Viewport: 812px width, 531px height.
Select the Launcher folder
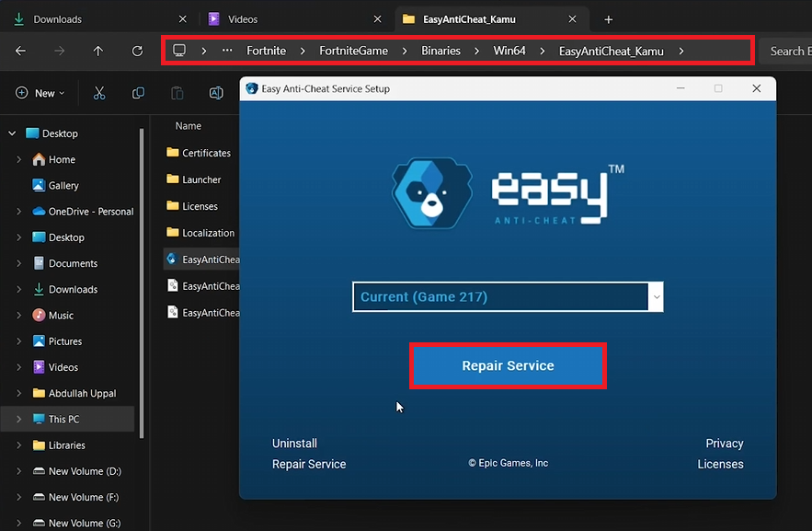coord(194,179)
